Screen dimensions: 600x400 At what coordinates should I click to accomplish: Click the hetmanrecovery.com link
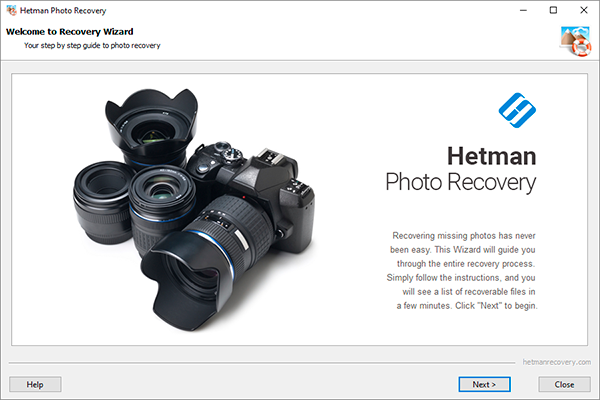tap(556, 362)
